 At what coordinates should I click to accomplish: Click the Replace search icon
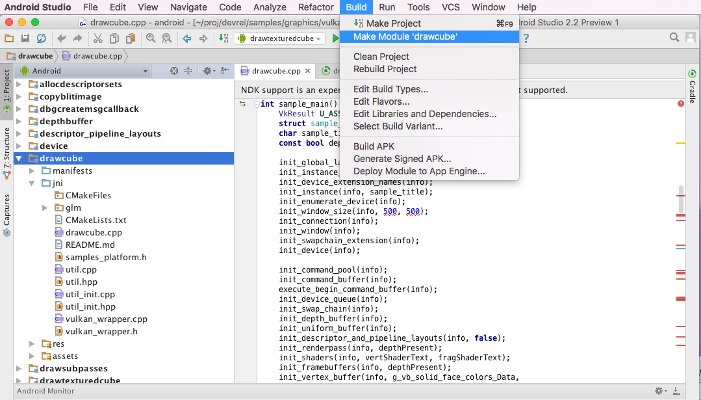point(167,38)
